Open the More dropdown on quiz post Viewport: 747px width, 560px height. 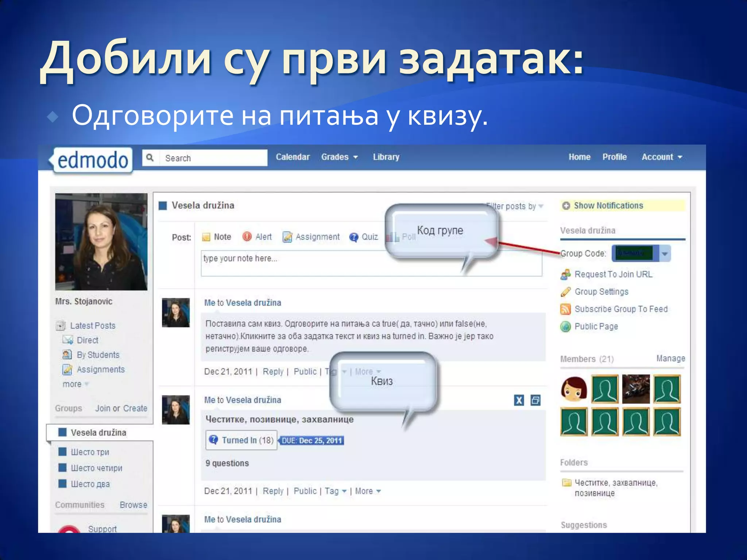tap(368, 491)
